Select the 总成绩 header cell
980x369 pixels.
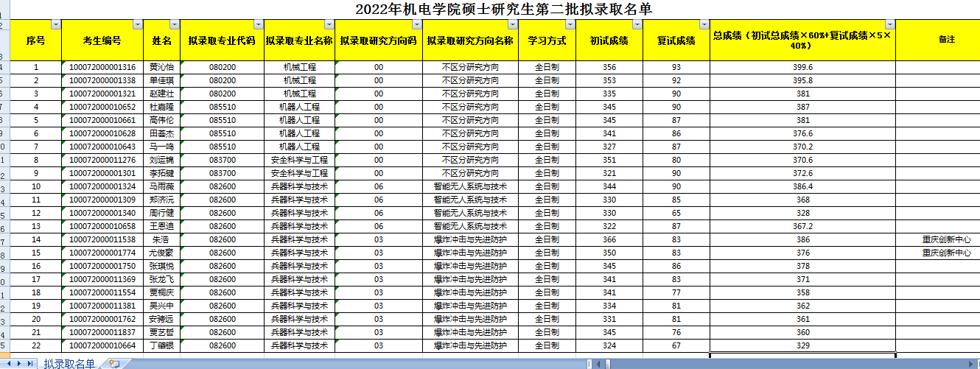pos(802,40)
